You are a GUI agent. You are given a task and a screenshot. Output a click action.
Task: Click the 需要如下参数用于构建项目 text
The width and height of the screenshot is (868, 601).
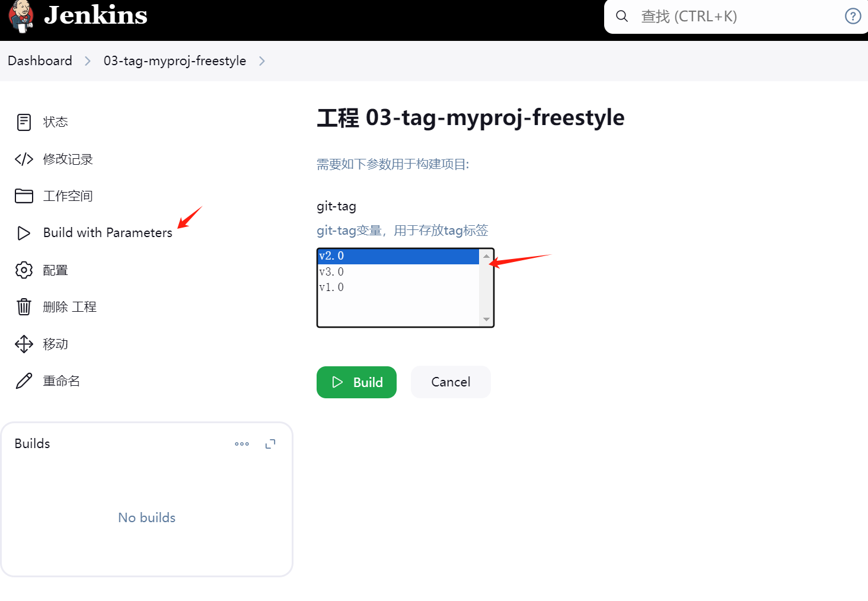coord(393,164)
